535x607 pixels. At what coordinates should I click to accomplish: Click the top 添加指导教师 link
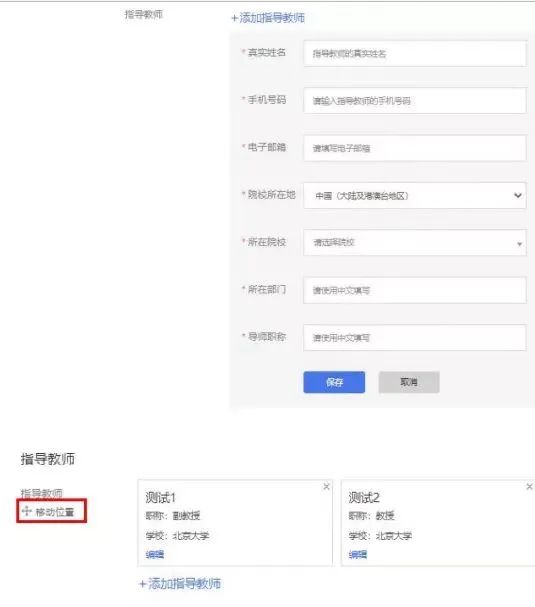(268, 18)
